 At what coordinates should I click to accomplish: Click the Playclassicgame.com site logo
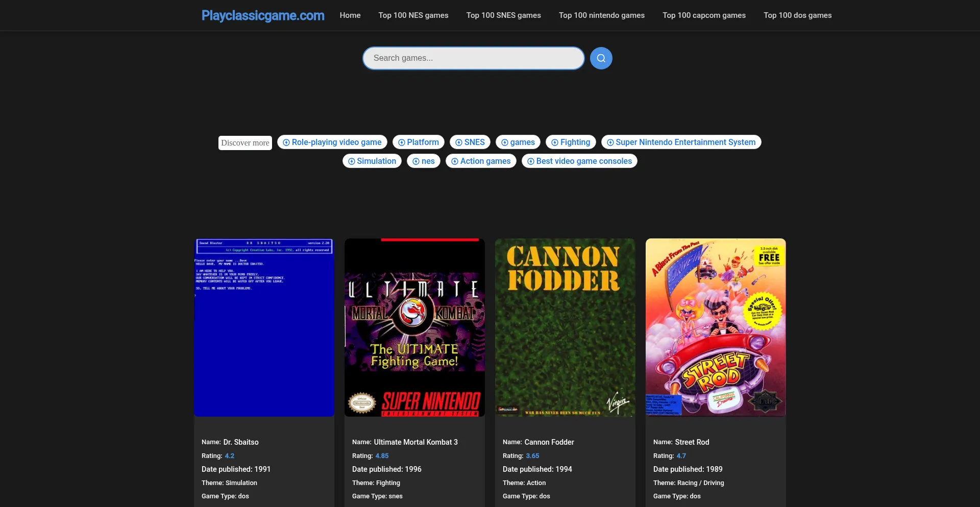[x=263, y=15]
